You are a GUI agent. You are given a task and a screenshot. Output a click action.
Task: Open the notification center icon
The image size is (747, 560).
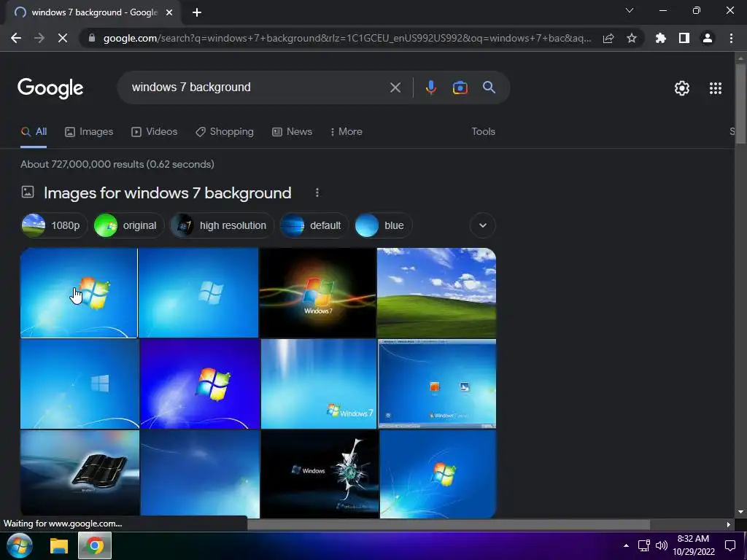point(729,545)
